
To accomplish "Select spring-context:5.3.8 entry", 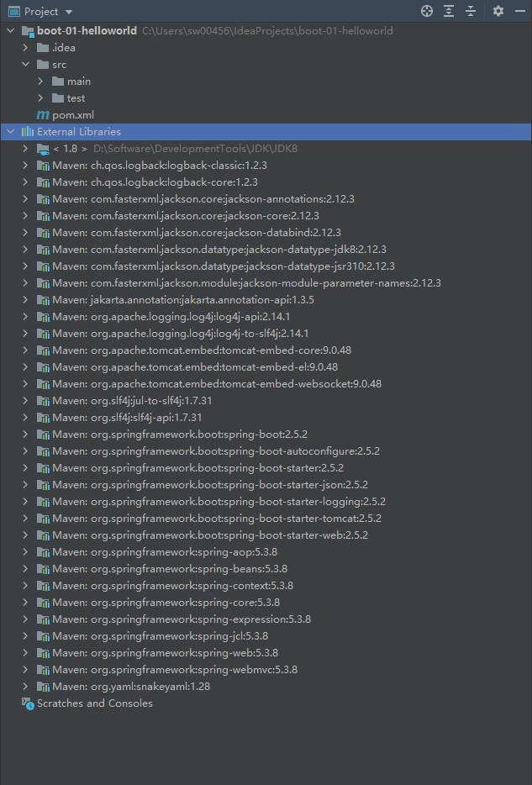I will [172, 586].
